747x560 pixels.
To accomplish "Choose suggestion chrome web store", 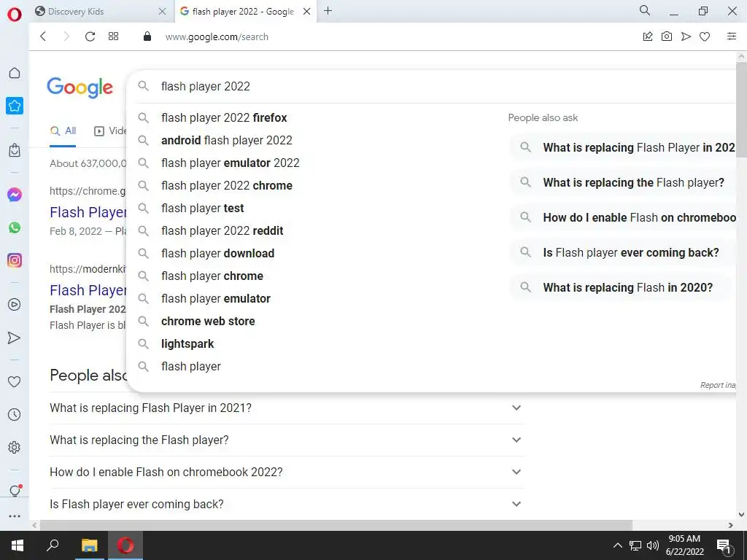I will (208, 322).
